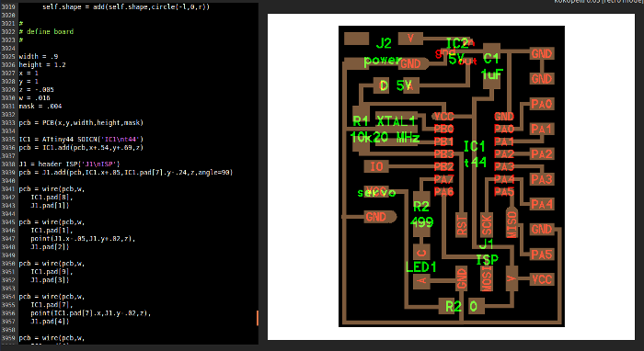
Task: Select the '# define board' comment line
Action: click(46, 31)
